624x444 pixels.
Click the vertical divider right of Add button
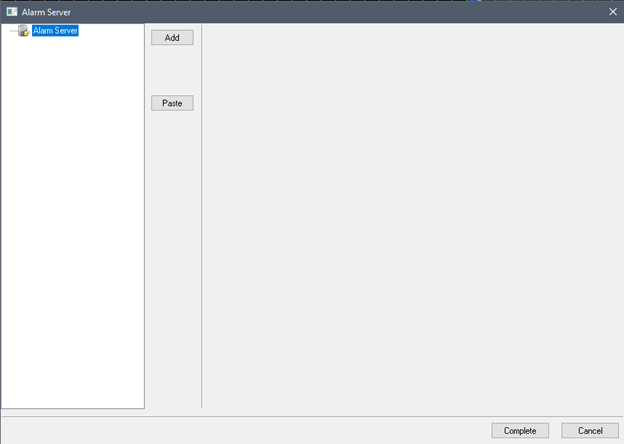[202, 216]
